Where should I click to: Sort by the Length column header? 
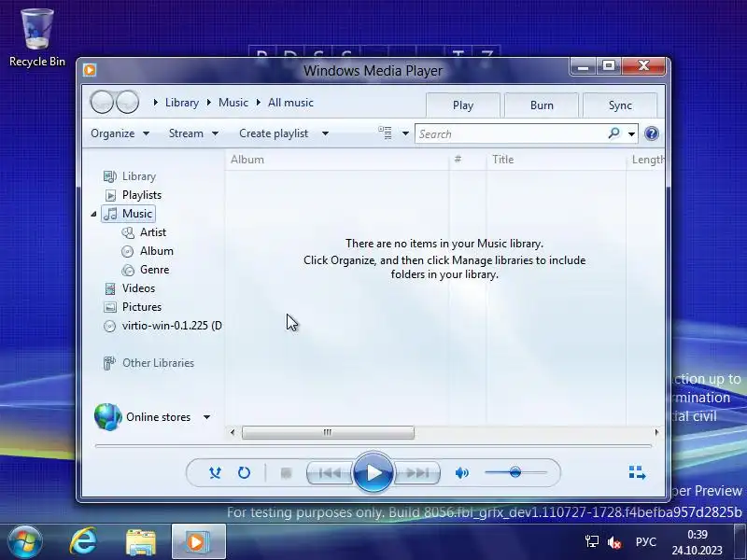[x=645, y=160]
